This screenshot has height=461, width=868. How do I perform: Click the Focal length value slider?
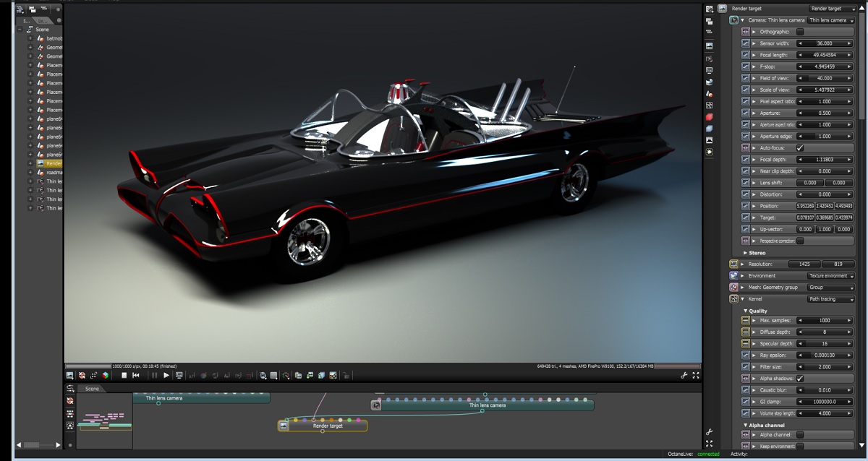[x=824, y=55]
